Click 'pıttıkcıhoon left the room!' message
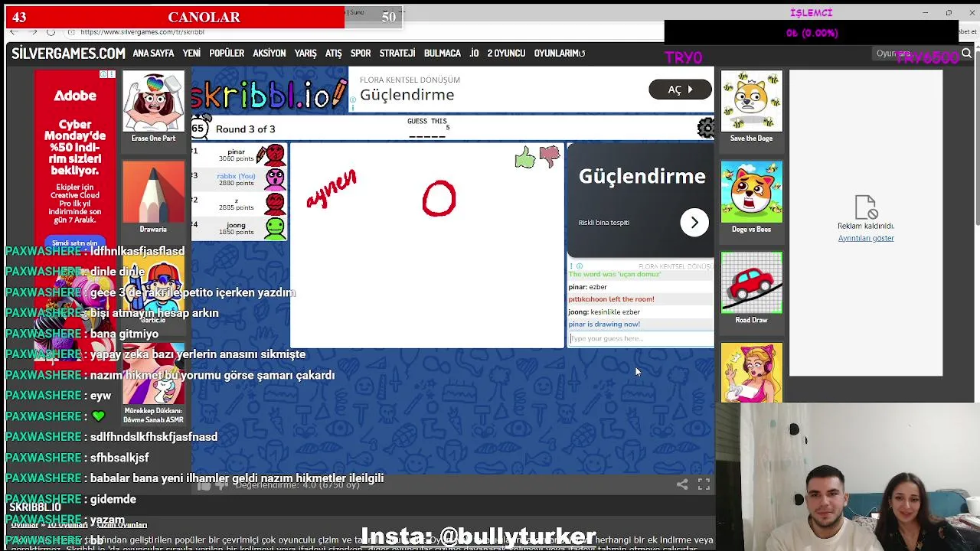The height and width of the screenshot is (551, 980). click(x=611, y=299)
